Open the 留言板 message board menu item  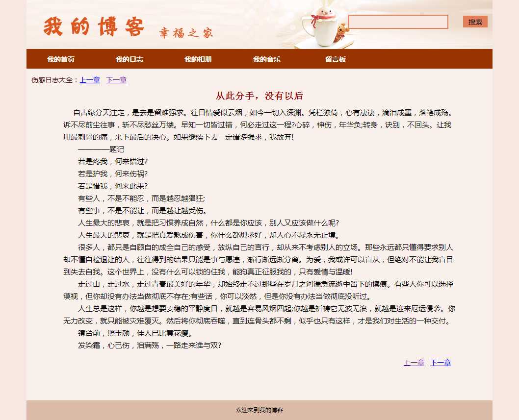tap(336, 59)
